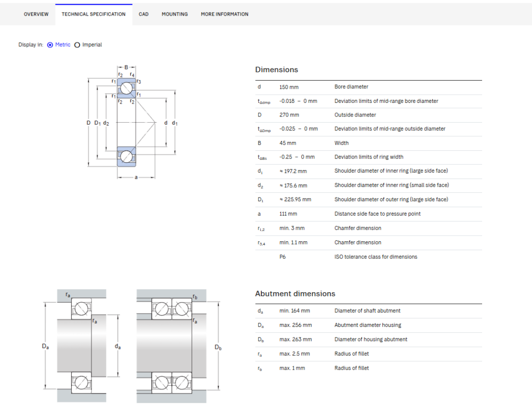
Task: Click the text 'Outside diameter'
Action: click(355, 115)
